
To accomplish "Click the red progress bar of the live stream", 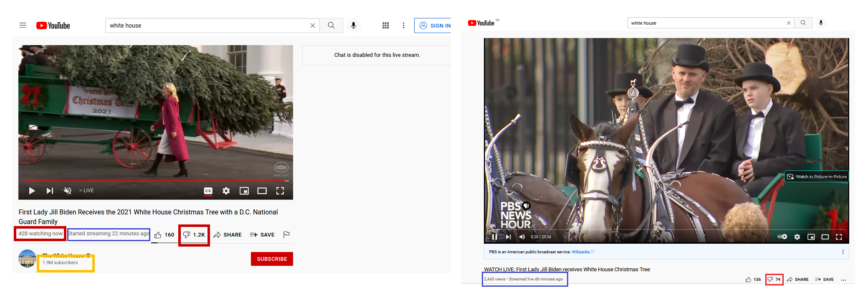I will pos(156,181).
